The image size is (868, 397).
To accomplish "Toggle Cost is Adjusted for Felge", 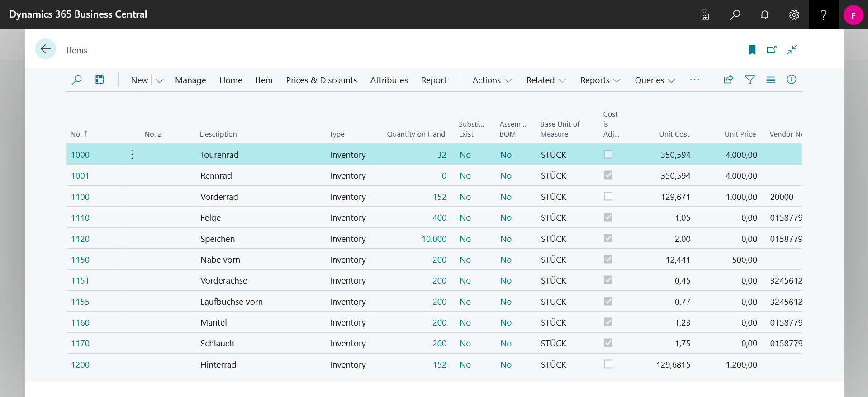I will pos(608,217).
